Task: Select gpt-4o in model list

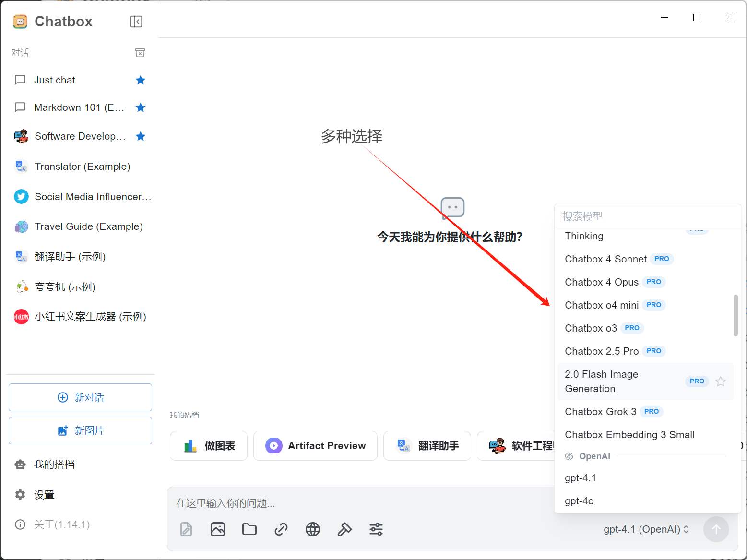Action: pos(645,501)
